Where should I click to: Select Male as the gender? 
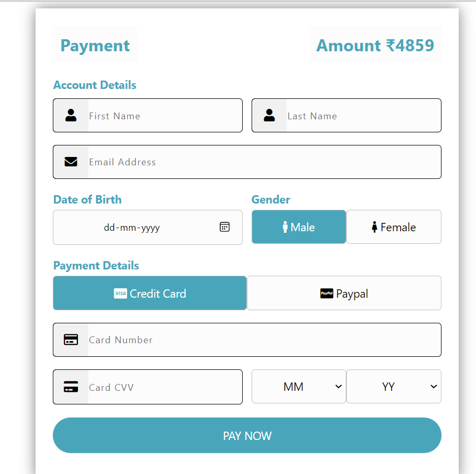pyautogui.click(x=299, y=227)
